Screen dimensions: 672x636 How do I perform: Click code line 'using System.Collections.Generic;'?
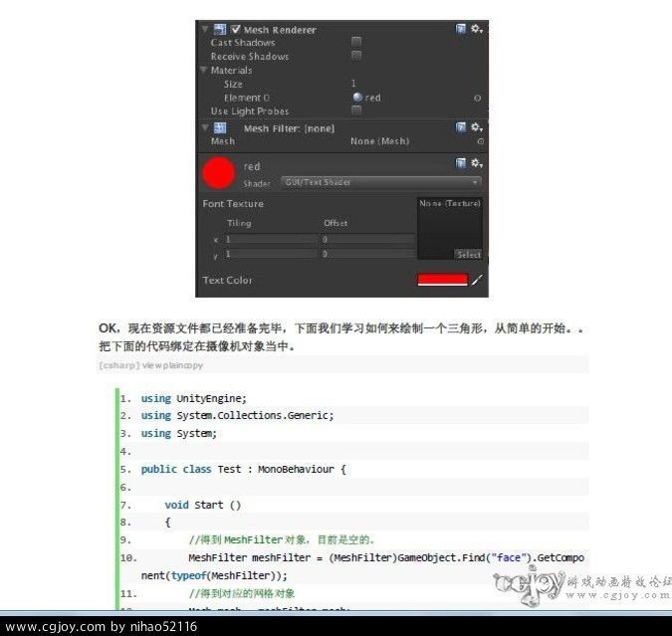pyautogui.click(x=237, y=416)
